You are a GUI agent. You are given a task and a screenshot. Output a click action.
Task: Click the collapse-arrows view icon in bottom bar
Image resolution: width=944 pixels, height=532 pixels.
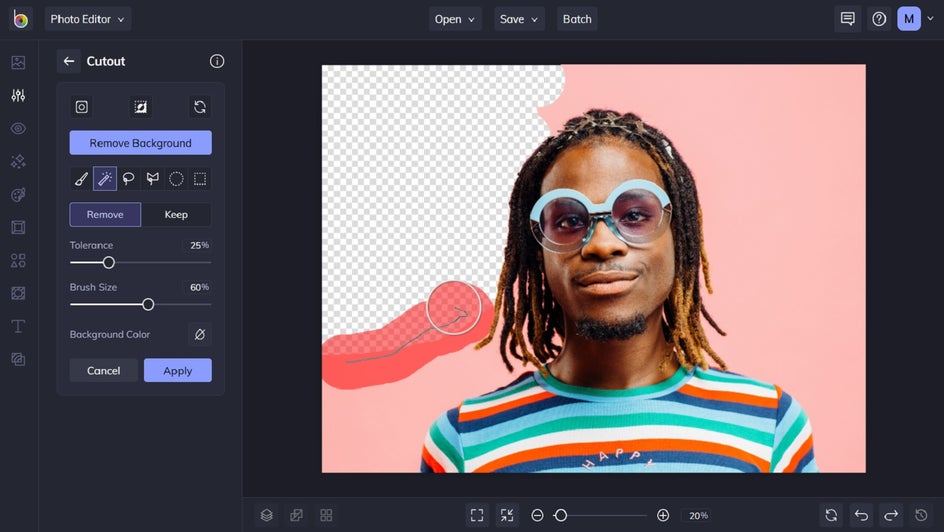pyautogui.click(x=507, y=515)
